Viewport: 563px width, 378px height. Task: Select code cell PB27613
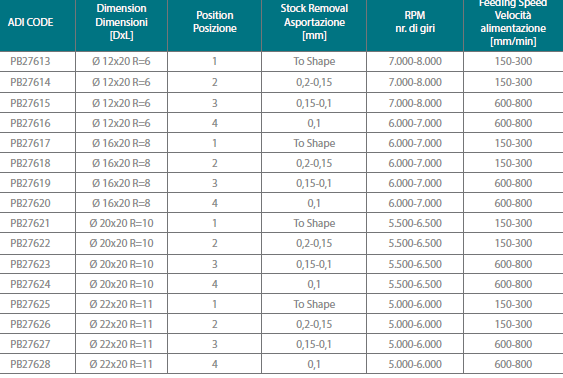click(x=30, y=61)
